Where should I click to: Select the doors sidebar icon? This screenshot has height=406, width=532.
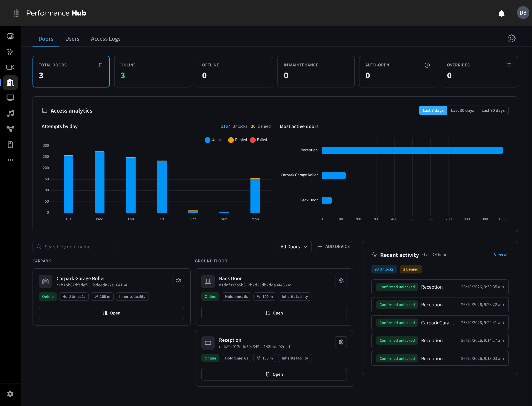[x=10, y=83]
